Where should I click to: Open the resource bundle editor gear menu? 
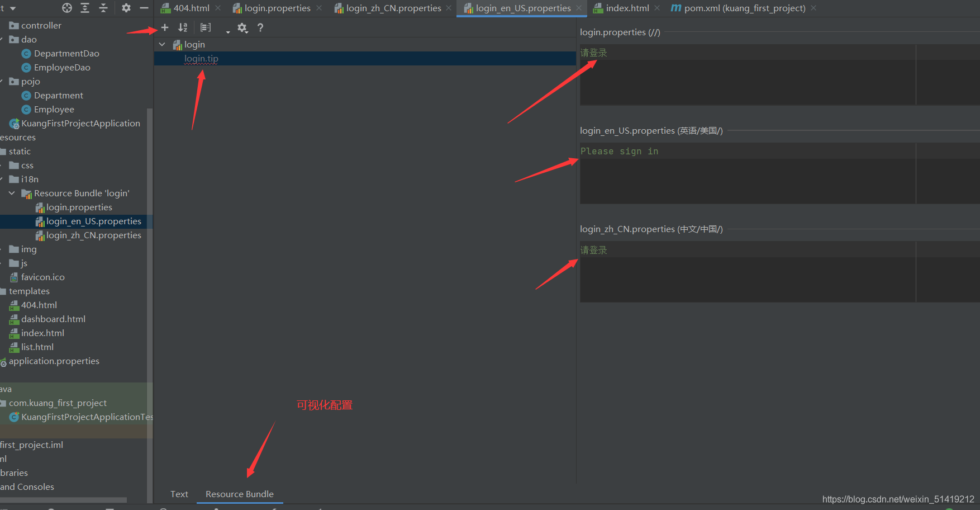tap(242, 27)
